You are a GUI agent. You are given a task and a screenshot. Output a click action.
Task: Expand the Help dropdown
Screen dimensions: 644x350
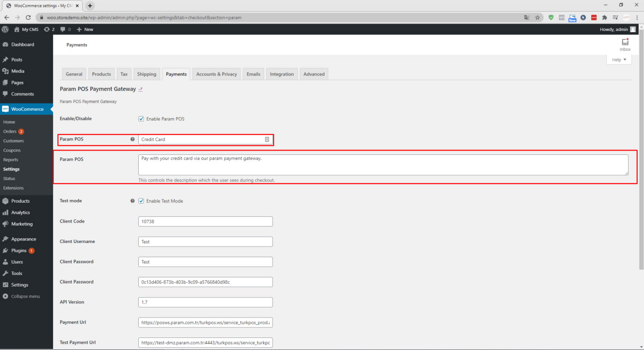pos(619,60)
